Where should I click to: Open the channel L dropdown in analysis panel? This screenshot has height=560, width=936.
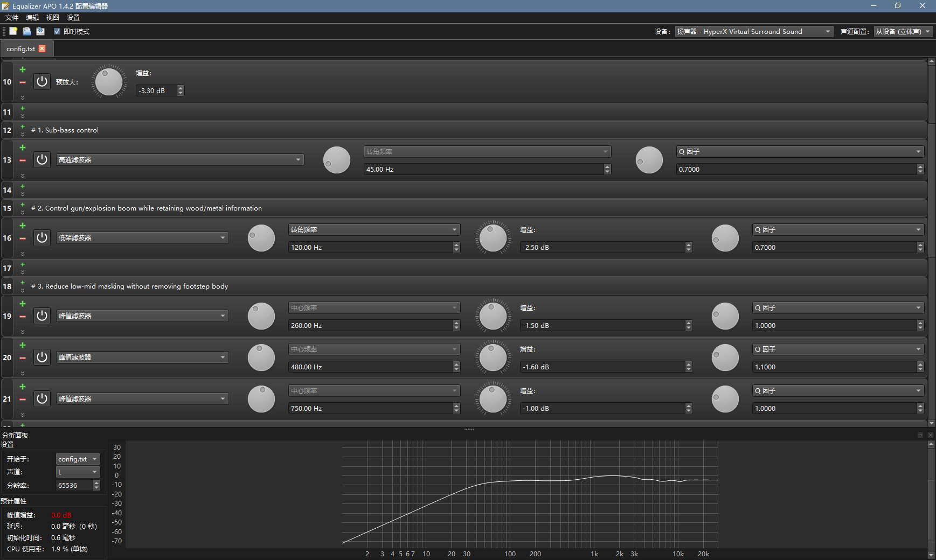click(x=78, y=472)
